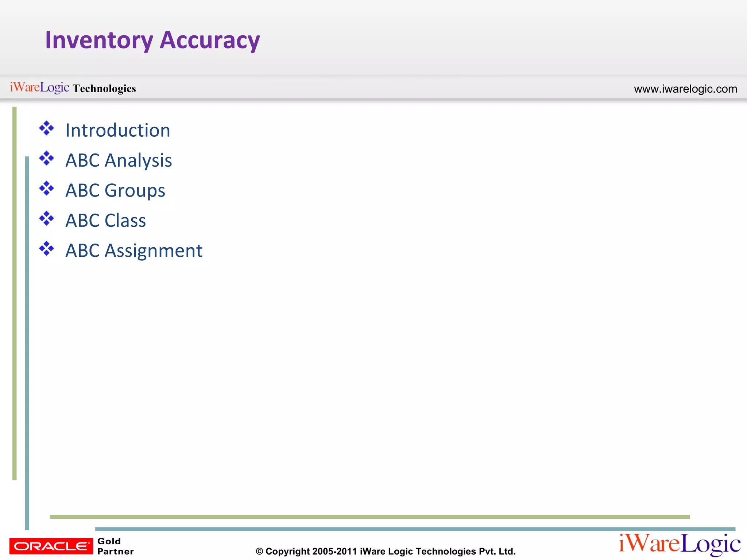The image size is (747, 560).
Task: Click the diamond bullet beside ABC Assignment
Action: 47,249
